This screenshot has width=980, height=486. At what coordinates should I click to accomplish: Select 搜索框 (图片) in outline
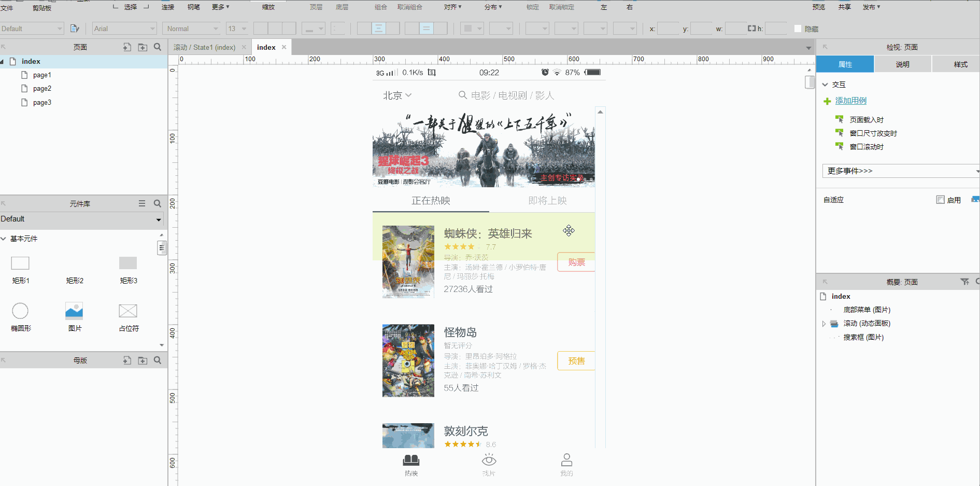coord(863,337)
